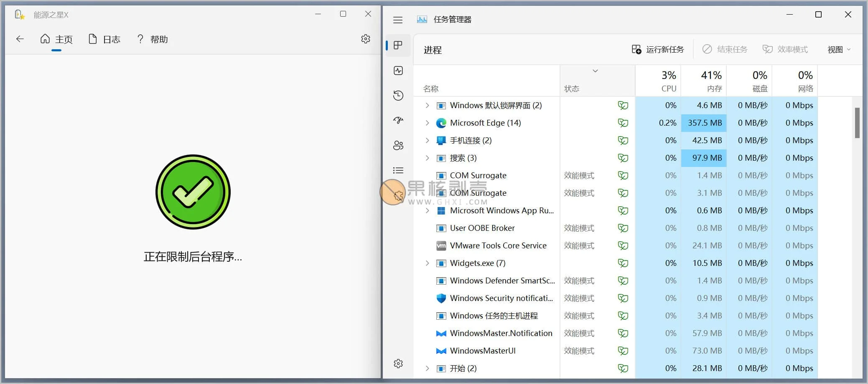The height and width of the screenshot is (384, 868).
Task: Click the back arrow in 能源之星X
Action: (x=20, y=38)
